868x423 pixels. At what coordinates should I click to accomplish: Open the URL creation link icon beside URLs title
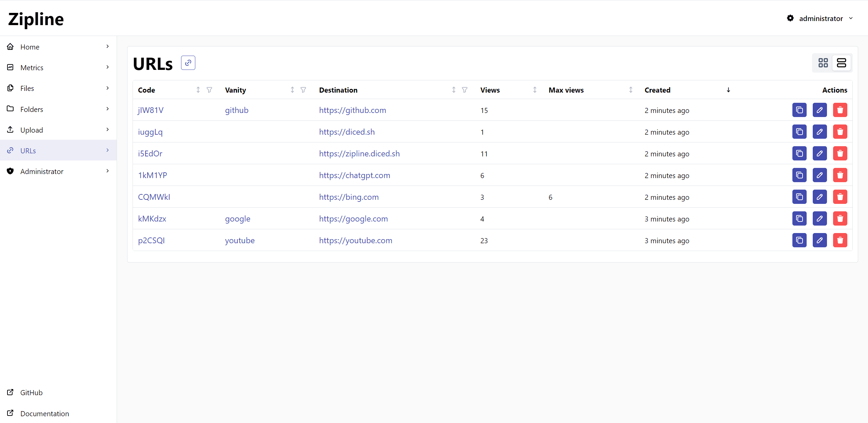[x=188, y=63]
